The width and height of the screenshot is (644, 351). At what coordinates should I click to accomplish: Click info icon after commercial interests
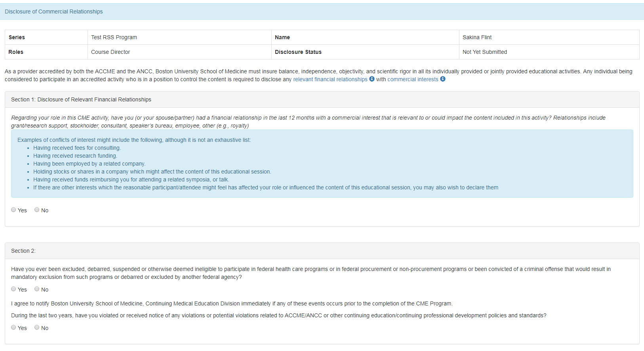pos(443,79)
